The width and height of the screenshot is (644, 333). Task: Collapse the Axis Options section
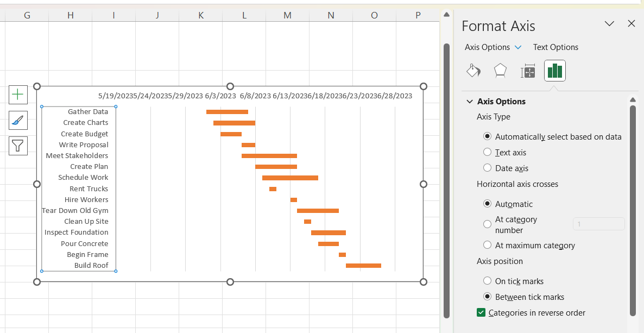tap(470, 102)
